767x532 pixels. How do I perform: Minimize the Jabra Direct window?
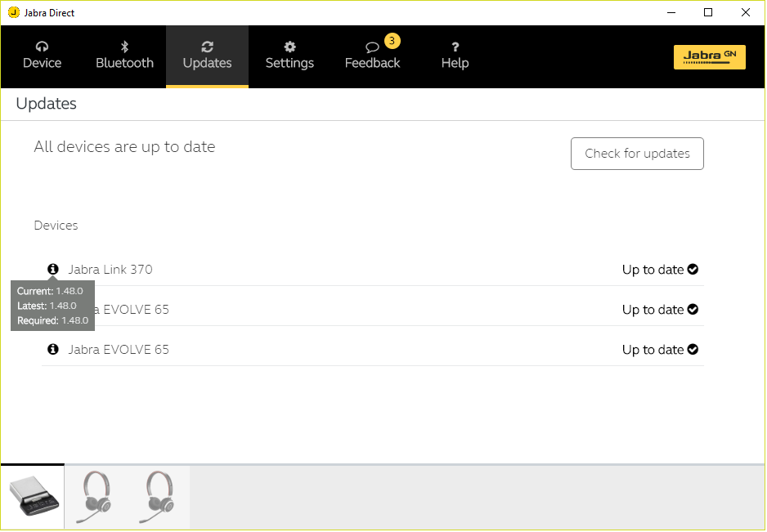click(x=671, y=12)
